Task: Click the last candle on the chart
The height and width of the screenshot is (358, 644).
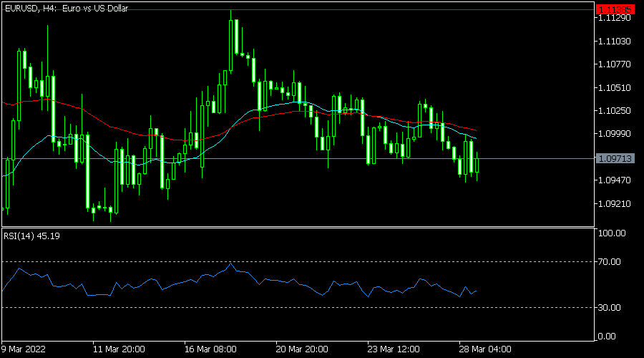Action: 477,165
